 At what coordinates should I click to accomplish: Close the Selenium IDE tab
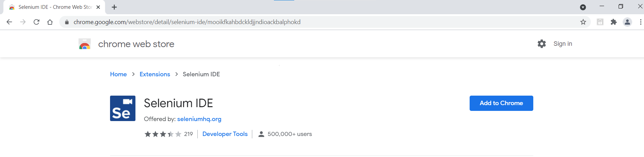coord(98,7)
